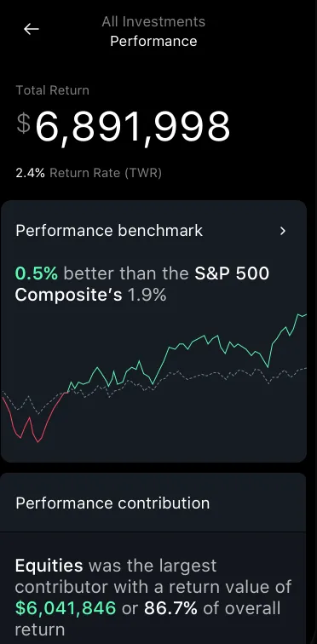Select the All Investments header label
The image size is (317, 644).
[153, 21]
